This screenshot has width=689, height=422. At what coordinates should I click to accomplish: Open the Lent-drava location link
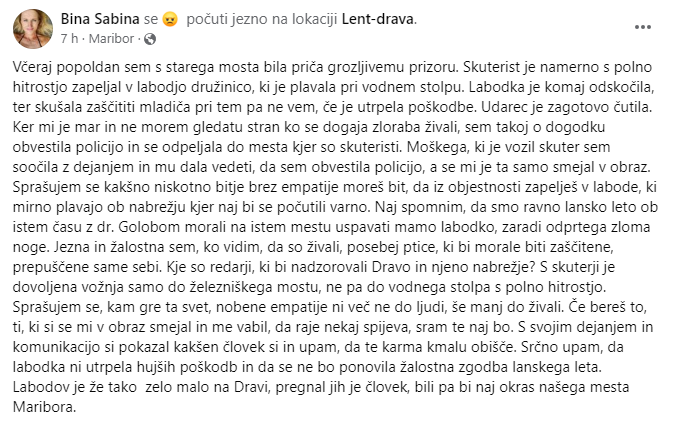point(377,19)
